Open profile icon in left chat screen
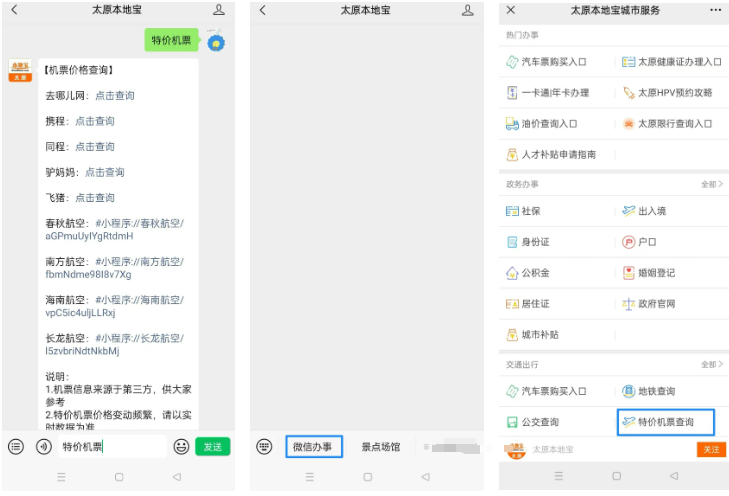Image resolution: width=729 pixels, height=496 pixels. click(x=219, y=10)
